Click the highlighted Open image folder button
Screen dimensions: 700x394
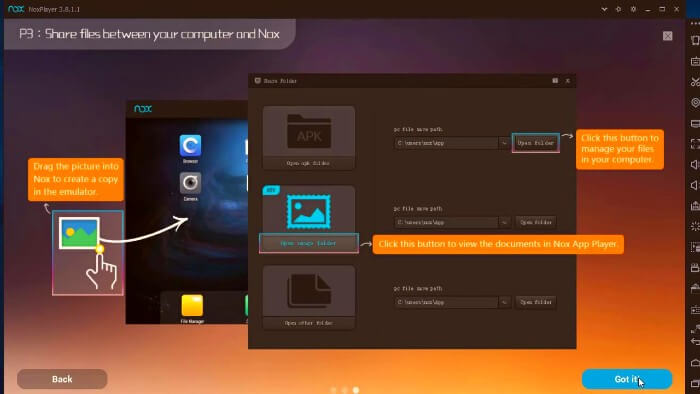click(x=308, y=243)
